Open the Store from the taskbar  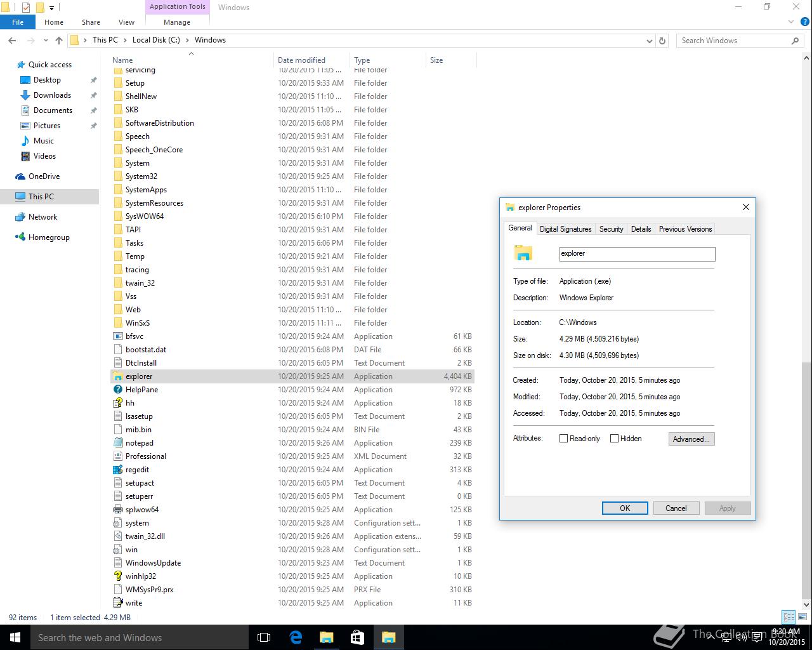(x=357, y=637)
